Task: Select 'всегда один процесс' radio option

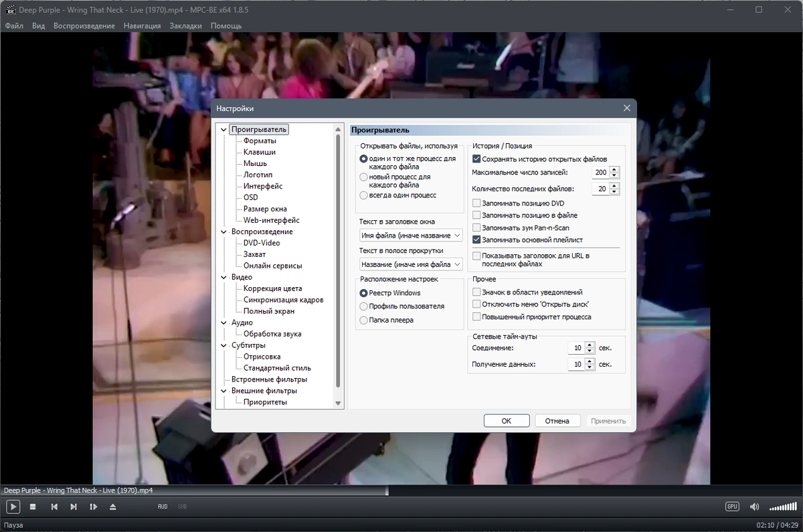Action: coord(364,195)
